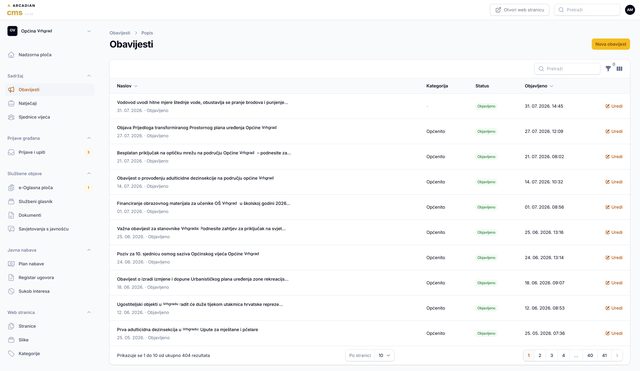The height and width of the screenshot is (371, 640).
Task: Click the notification badge next to Prijave i upiti
Action: click(89, 152)
